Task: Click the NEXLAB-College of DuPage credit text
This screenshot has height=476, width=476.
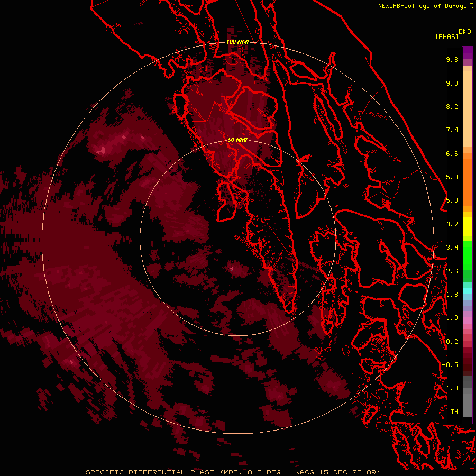Action: 423,6
